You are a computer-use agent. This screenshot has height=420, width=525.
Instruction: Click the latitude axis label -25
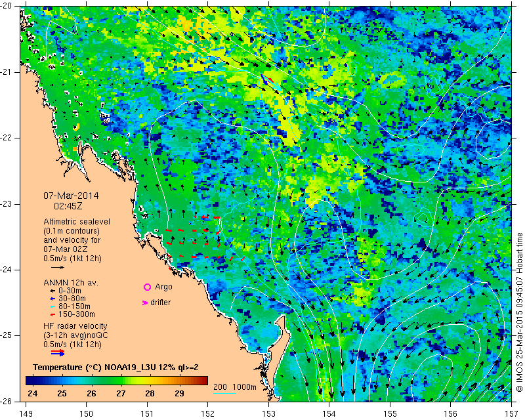coord(6,335)
